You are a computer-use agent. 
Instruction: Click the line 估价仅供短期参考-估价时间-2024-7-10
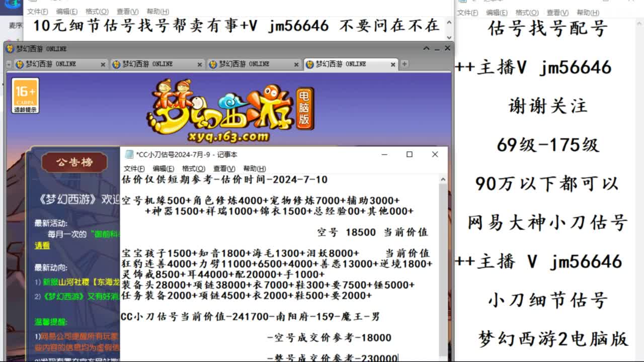coord(224,179)
